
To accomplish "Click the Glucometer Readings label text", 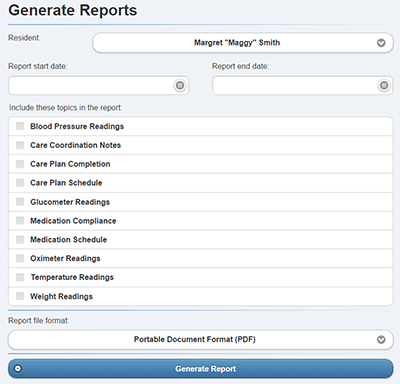I will pos(70,202).
